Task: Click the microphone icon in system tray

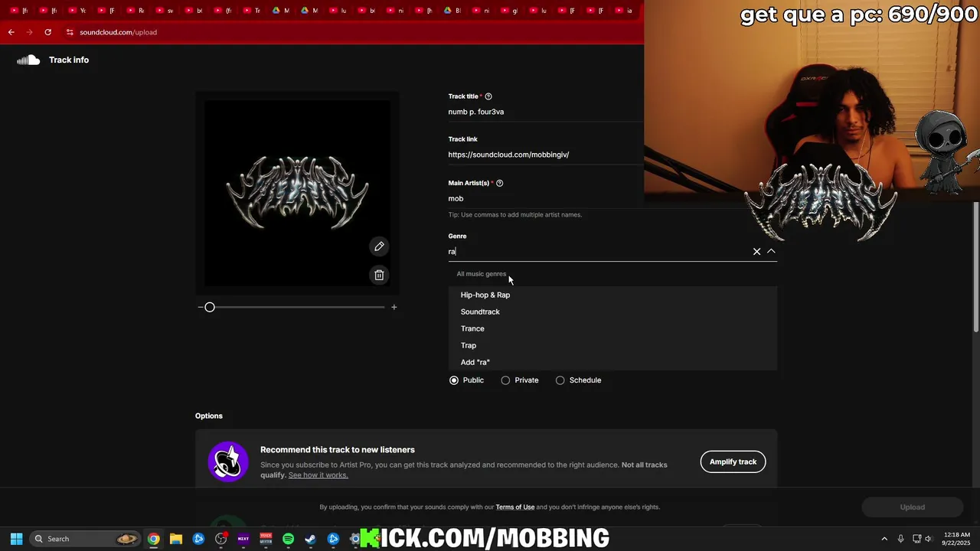Action: 901,539
